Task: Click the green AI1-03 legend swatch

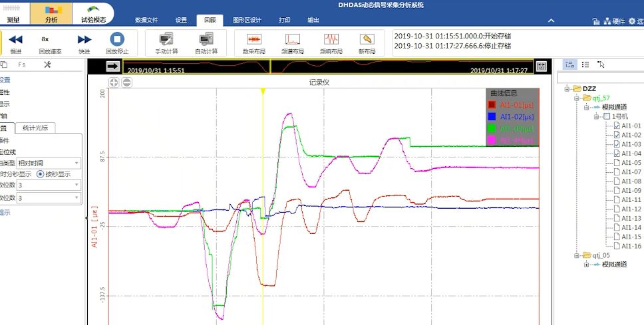Action: point(492,128)
